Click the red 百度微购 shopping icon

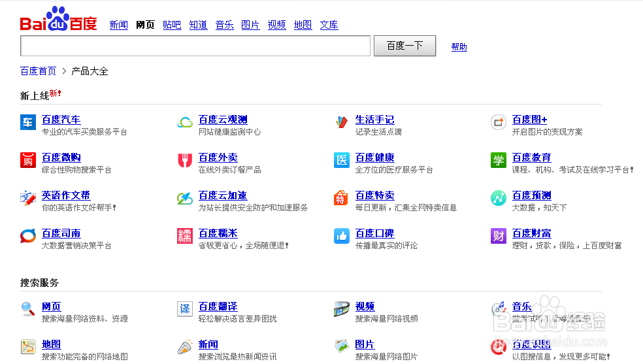click(28, 160)
